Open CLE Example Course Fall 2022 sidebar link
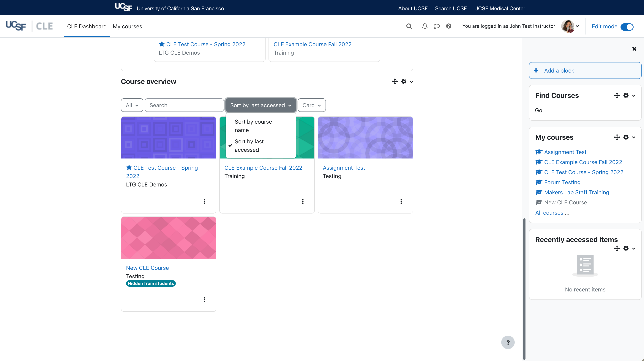 (583, 162)
